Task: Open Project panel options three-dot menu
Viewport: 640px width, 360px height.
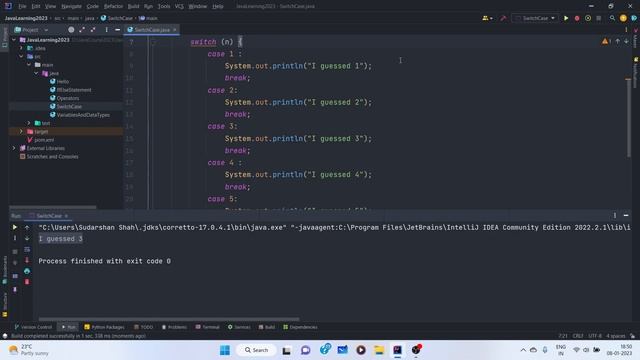Action: click(107, 30)
